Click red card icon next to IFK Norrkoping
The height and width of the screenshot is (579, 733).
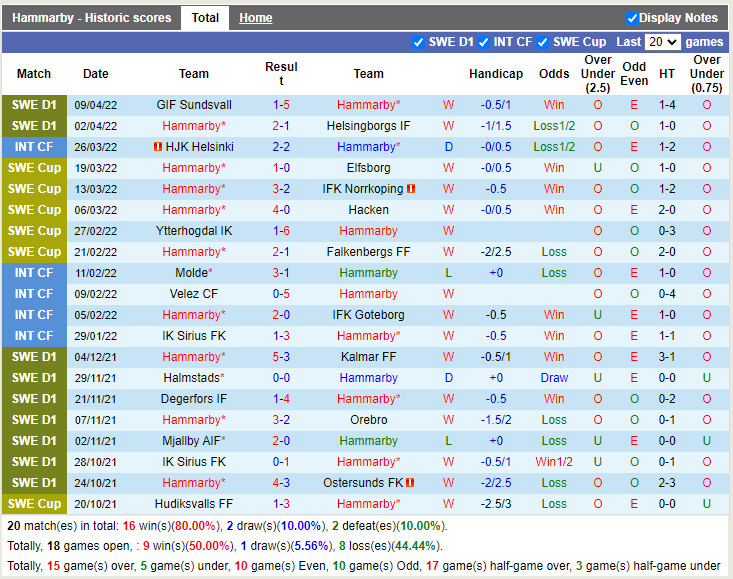click(411, 189)
